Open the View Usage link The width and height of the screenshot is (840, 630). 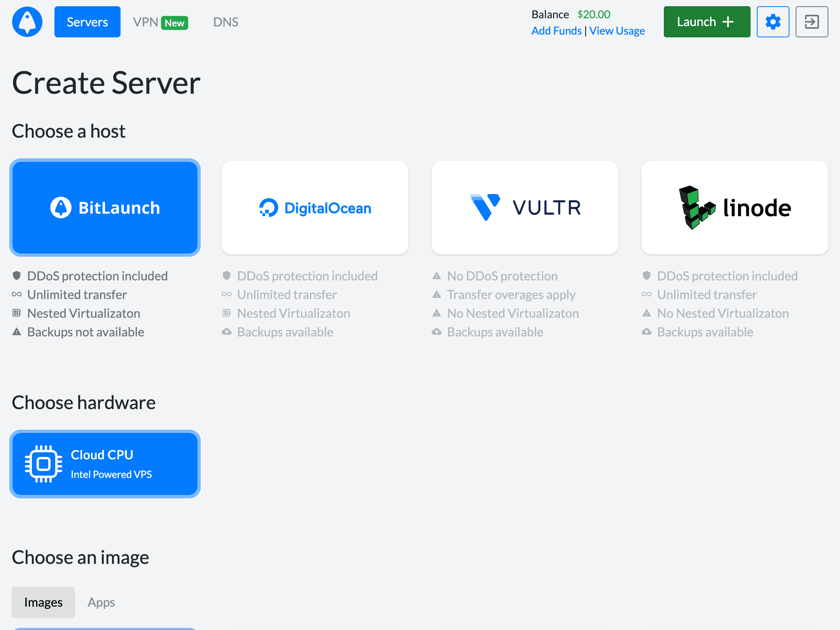(x=617, y=31)
